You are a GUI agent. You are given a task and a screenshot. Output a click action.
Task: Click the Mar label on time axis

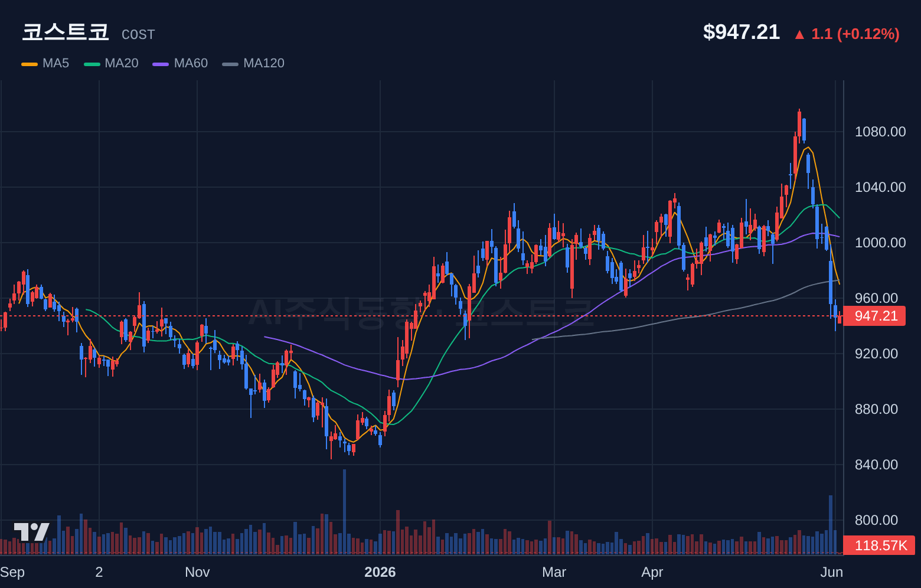pyautogui.click(x=554, y=572)
